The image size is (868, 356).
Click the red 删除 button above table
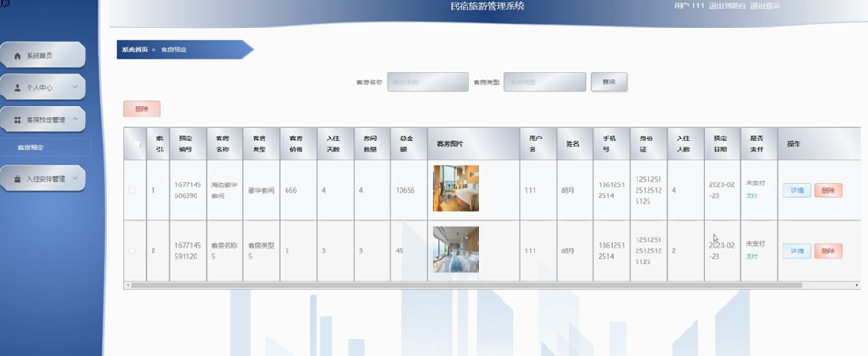coord(141,109)
